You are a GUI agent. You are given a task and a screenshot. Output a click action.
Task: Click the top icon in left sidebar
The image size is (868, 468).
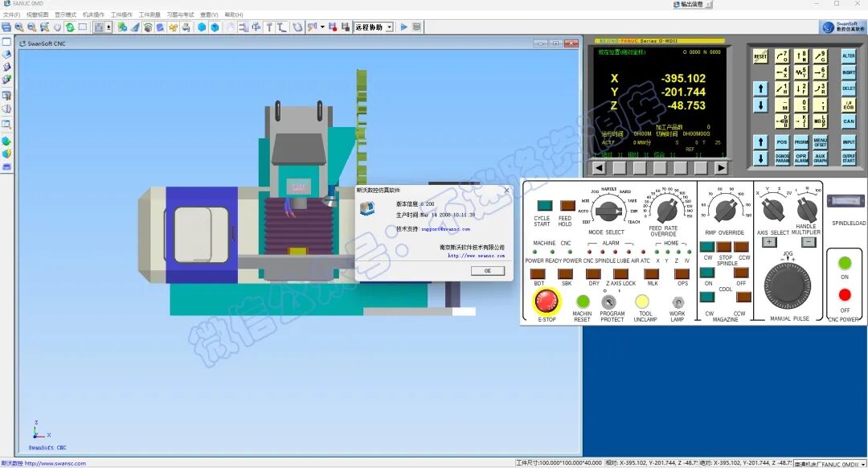(x=6, y=42)
